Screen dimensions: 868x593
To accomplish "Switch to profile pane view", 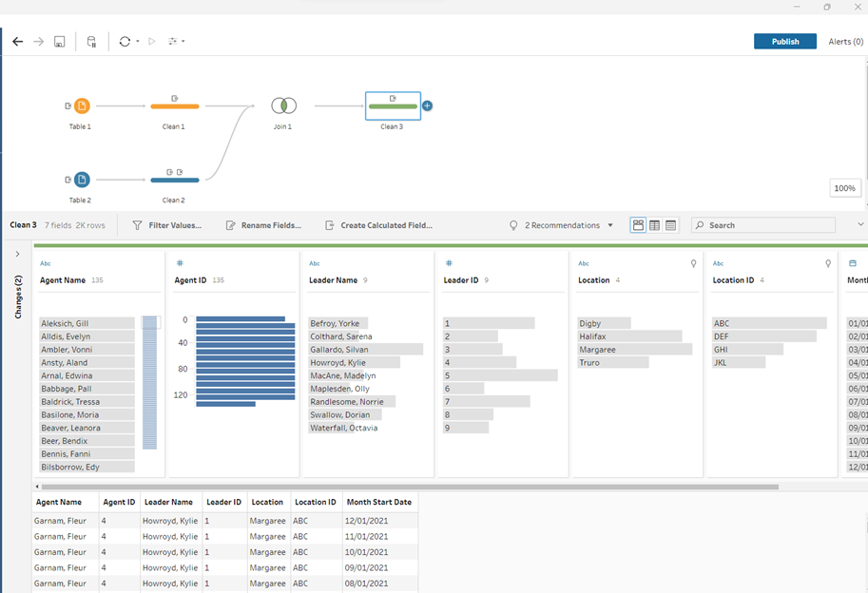I will [x=638, y=225].
